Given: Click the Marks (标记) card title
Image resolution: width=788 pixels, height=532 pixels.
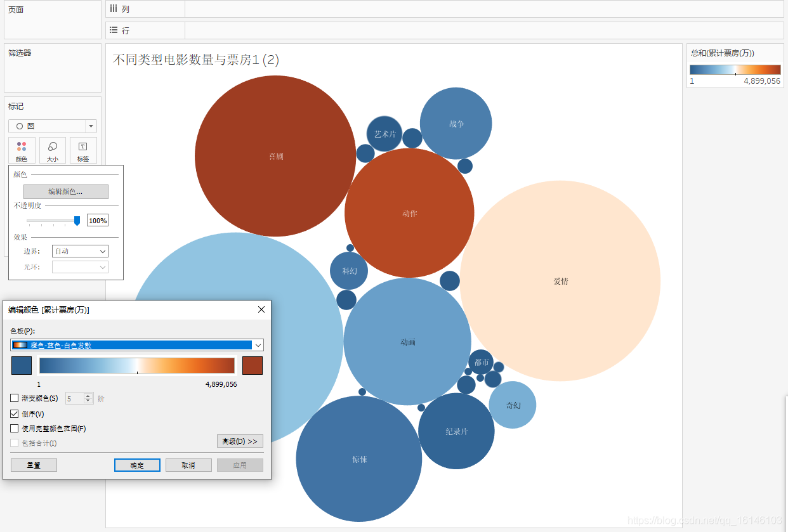Looking at the screenshot, I should pyautogui.click(x=16, y=107).
